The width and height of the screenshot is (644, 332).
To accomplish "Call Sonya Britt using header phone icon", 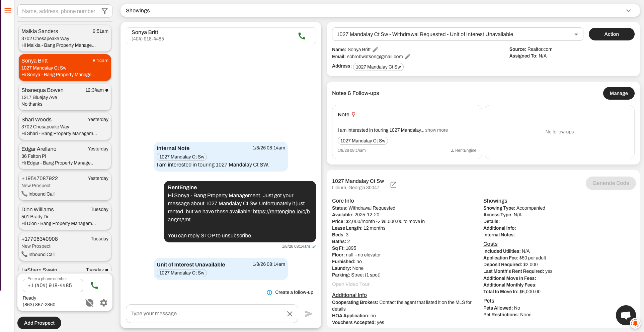I will click(302, 36).
